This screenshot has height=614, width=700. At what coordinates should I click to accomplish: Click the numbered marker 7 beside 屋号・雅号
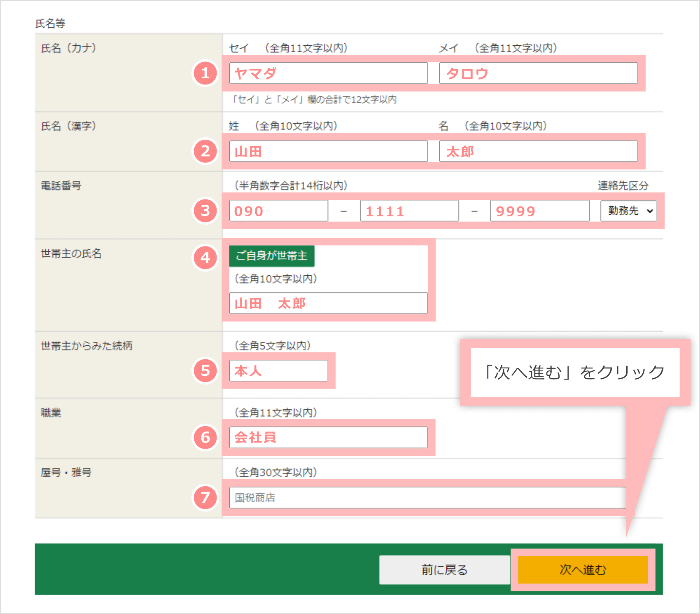pyautogui.click(x=205, y=497)
